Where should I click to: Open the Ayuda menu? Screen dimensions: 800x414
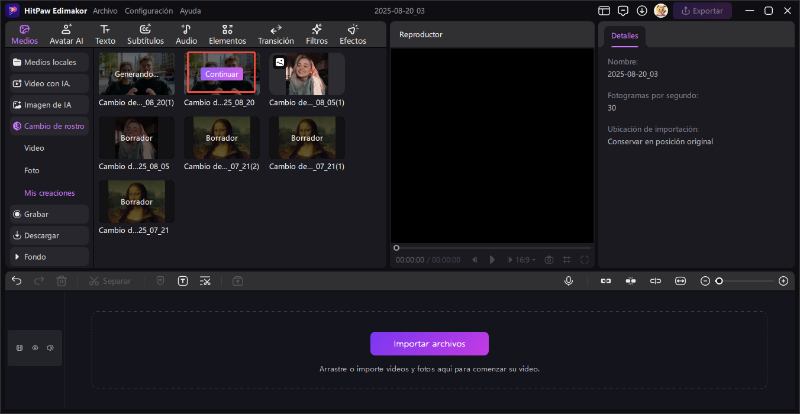(x=190, y=11)
